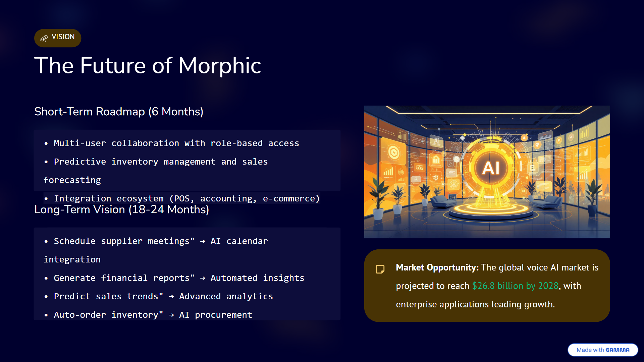Click the glowing AI emblem in illustration
The image size is (644, 362).
coord(491,168)
